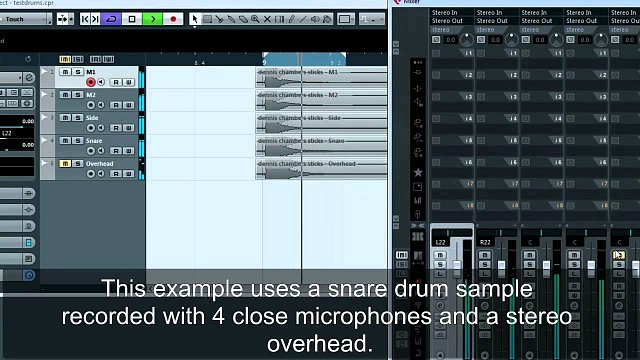Unmute the Overhead track
The height and width of the screenshot is (360, 640).
(x=65, y=163)
